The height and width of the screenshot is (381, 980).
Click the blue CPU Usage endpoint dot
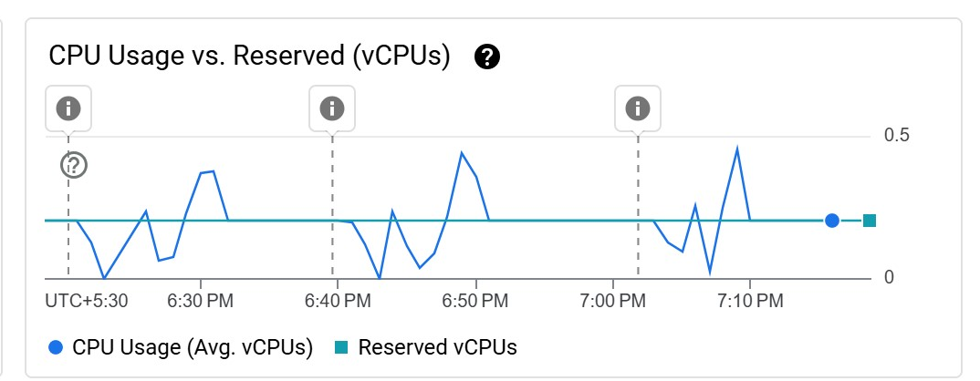832,221
